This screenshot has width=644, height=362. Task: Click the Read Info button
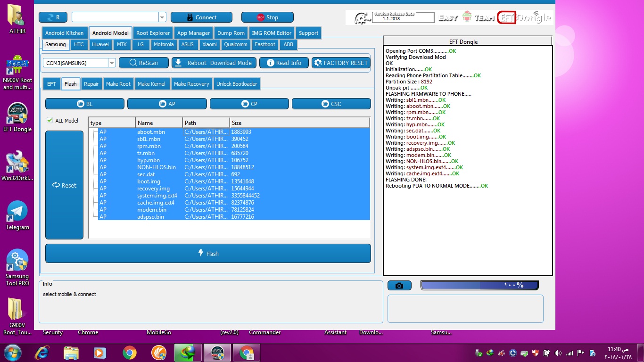(x=284, y=63)
